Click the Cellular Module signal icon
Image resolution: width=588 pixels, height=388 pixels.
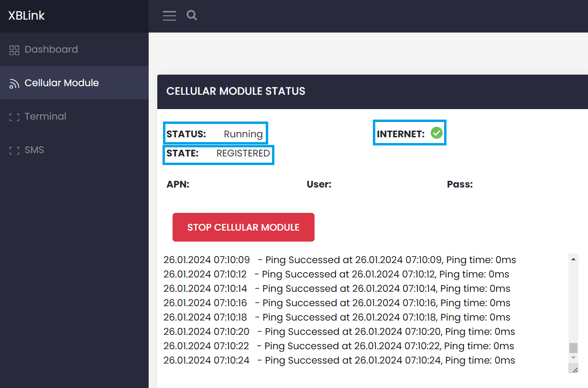pos(14,84)
